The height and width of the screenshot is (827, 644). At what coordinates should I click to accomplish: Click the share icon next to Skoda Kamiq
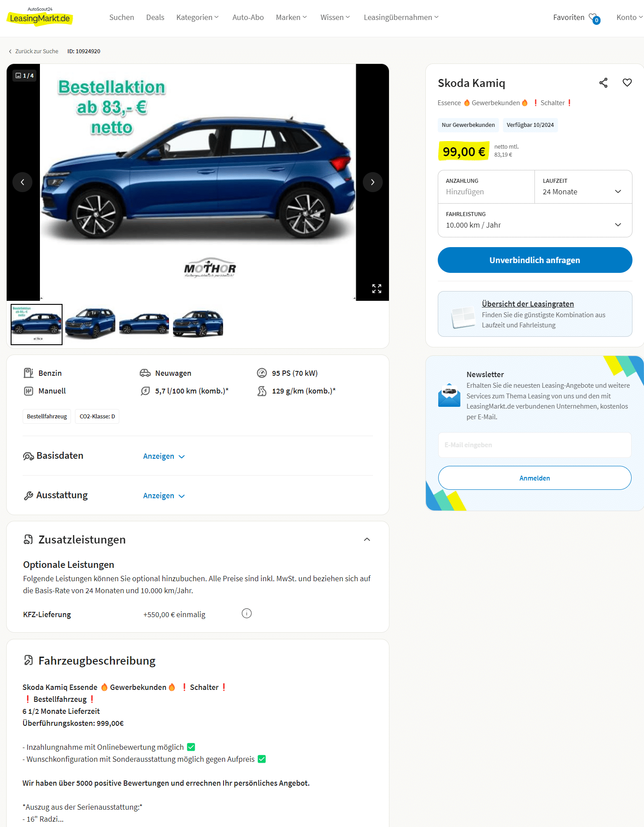[603, 83]
